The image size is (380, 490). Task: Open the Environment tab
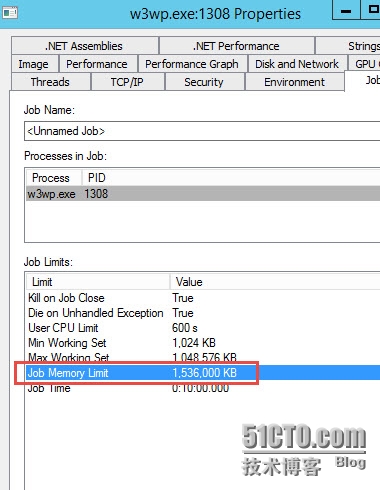pyautogui.click(x=294, y=82)
